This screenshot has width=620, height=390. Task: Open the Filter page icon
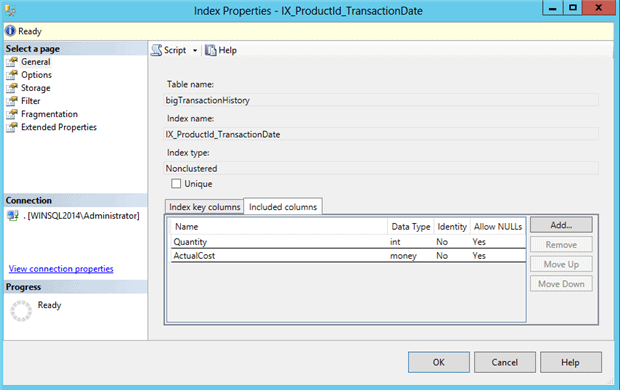12,101
